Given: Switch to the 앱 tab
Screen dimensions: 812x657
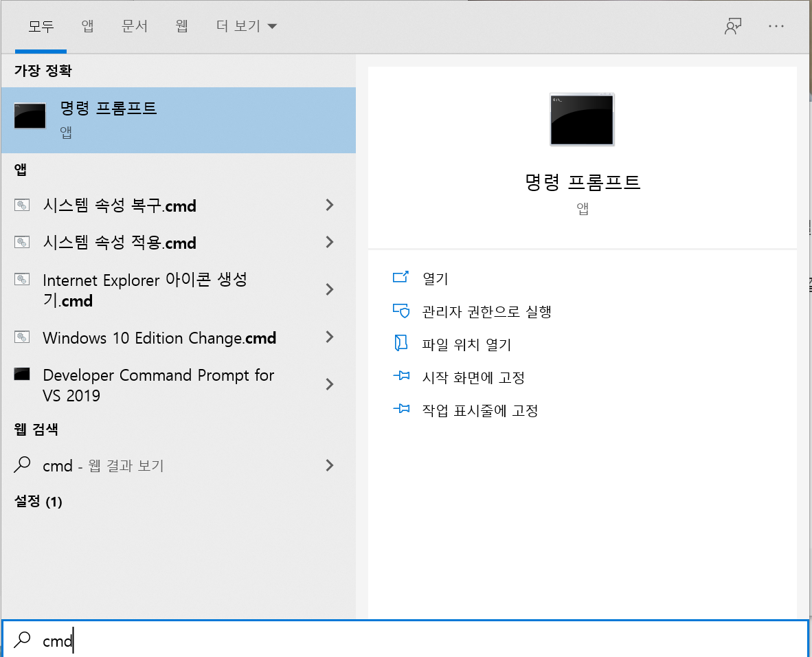Looking at the screenshot, I should click(87, 26).
